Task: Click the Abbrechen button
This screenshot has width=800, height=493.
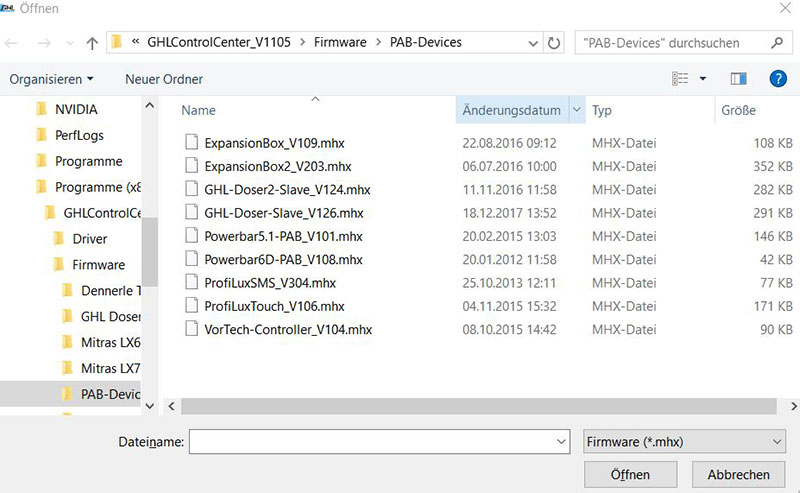Action: coord(738,474)
